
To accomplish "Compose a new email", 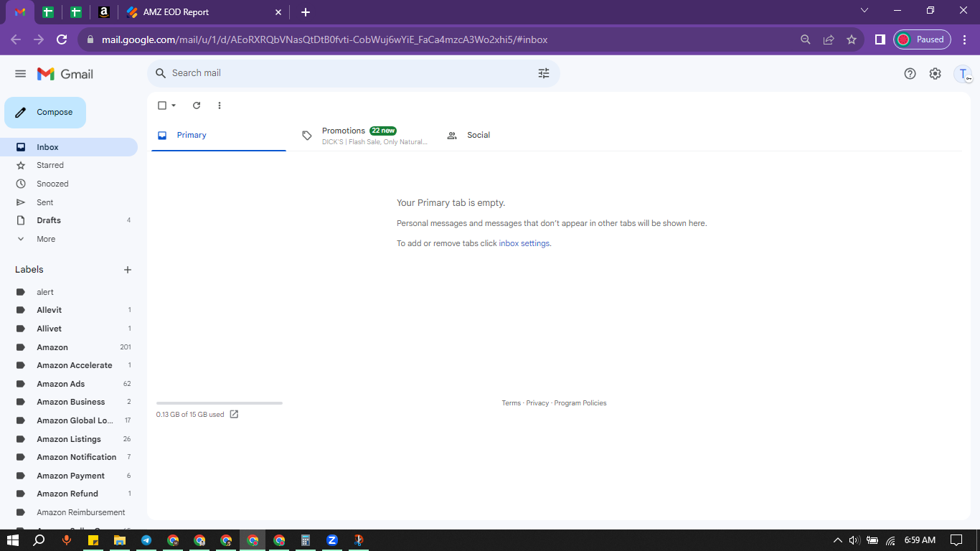I will click(45, 113).
